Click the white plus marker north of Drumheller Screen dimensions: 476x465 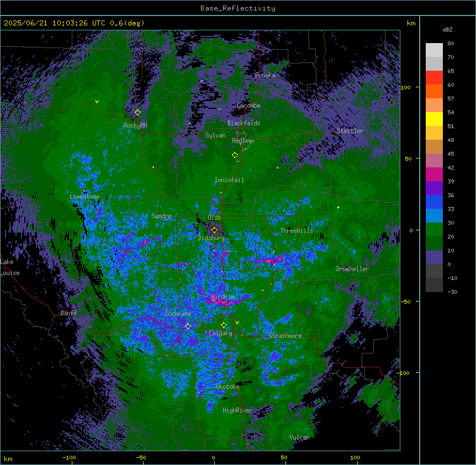pos(338,207)
